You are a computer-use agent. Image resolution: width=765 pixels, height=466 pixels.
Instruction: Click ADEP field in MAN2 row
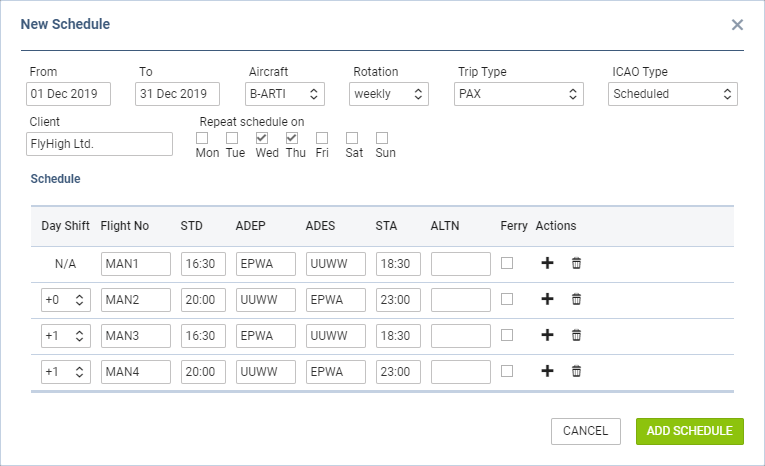[x=266, y=300]
